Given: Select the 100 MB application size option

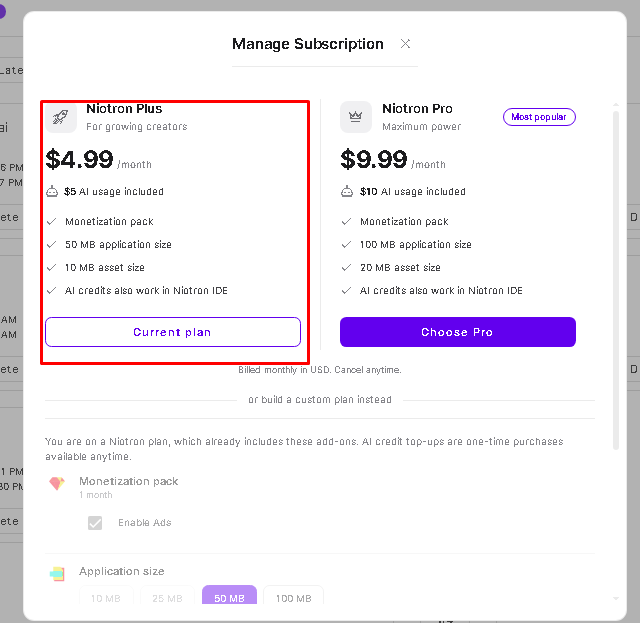Looking at the screenshot, I should 293,595.
